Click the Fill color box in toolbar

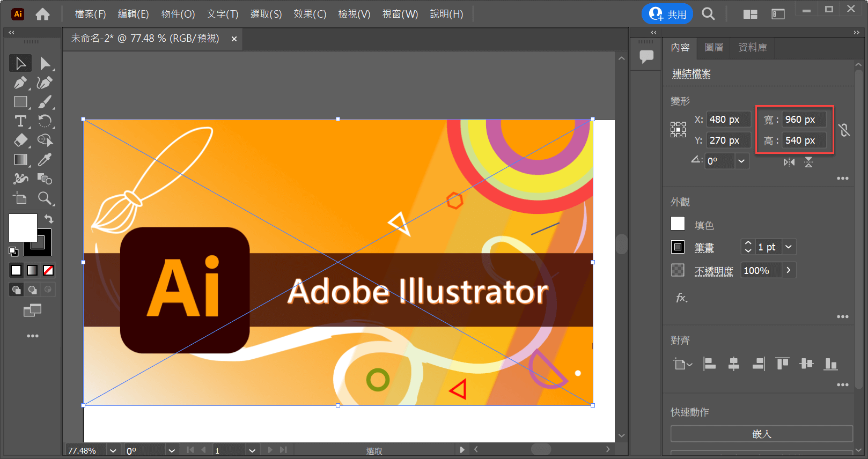(23, 228)
